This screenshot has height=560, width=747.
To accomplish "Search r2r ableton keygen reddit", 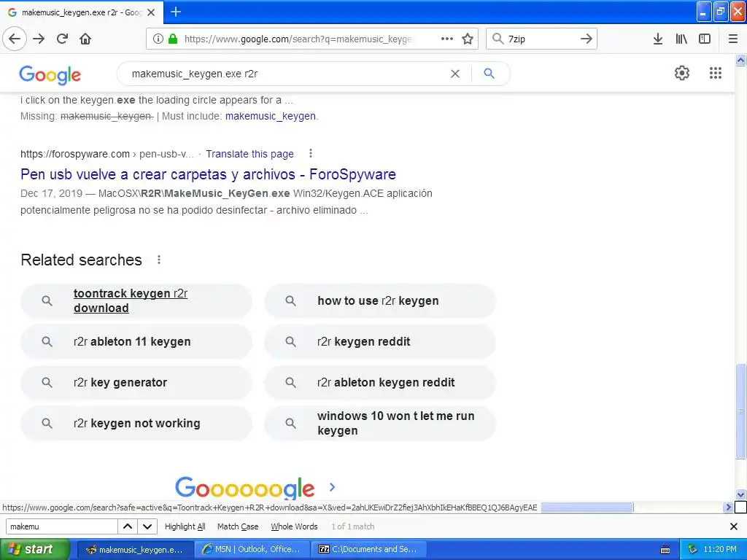I will coord(380,382).
